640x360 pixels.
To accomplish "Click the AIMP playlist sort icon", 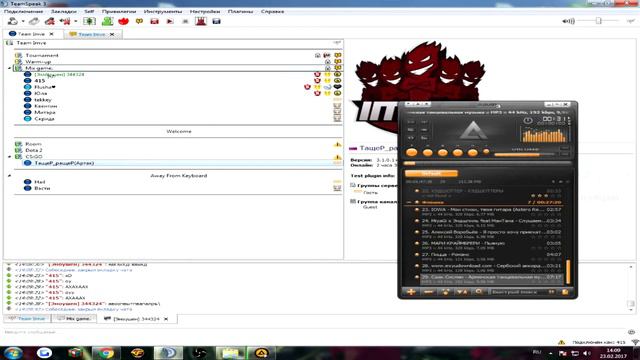I will pos(462,292).
